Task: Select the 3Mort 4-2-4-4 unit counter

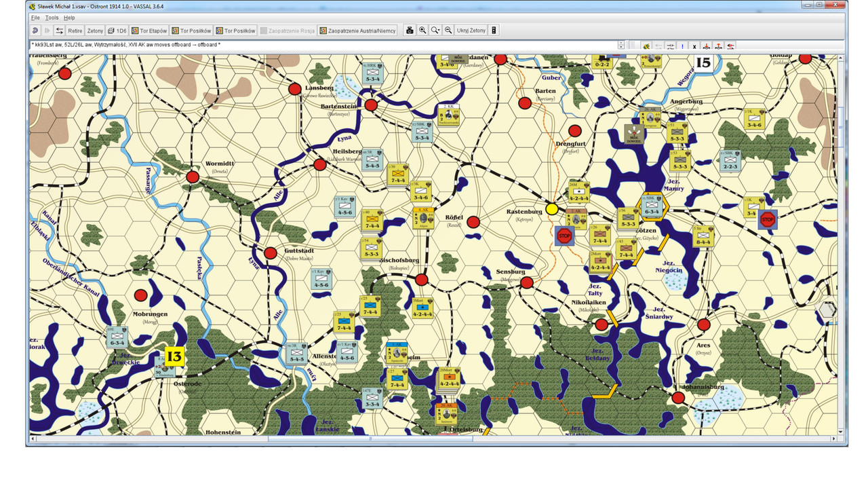Action: pyautogui.click(x=422, y=308)
